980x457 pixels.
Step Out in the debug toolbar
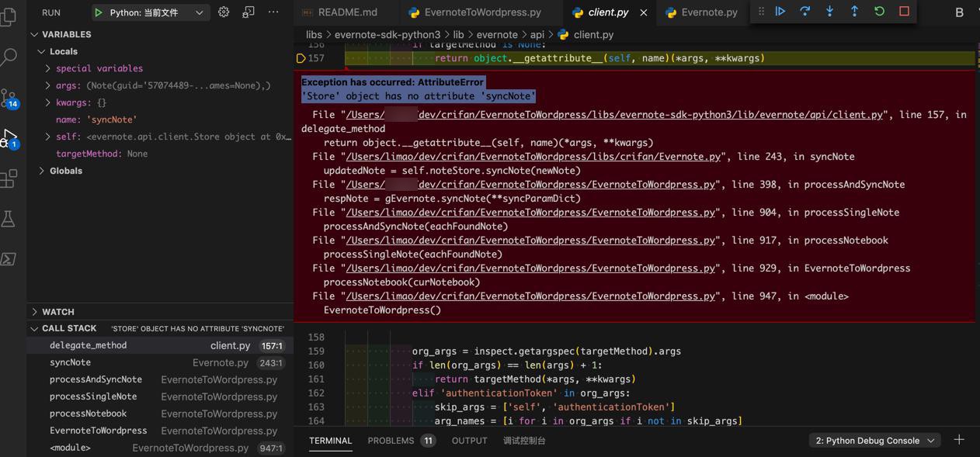[x=855, y=12]
